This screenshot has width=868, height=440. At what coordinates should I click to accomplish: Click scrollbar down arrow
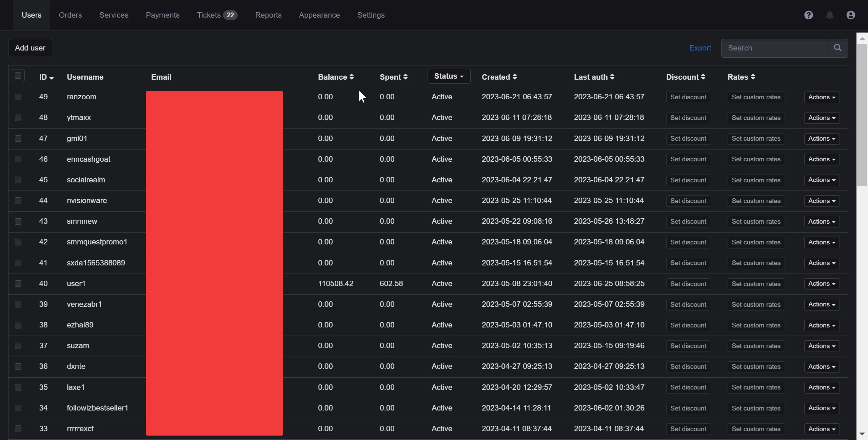(862, 434)
